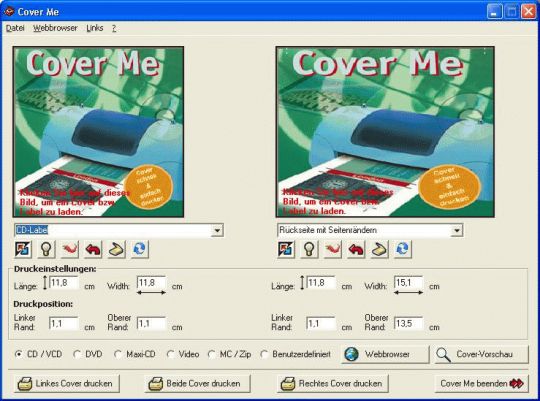
Task: Minimize the Cover Me window
Action: tap(495, 12)
